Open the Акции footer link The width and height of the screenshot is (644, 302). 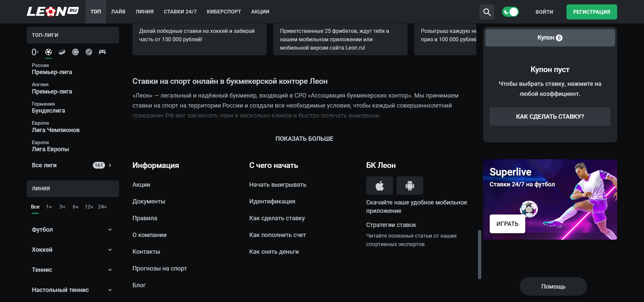141,185
